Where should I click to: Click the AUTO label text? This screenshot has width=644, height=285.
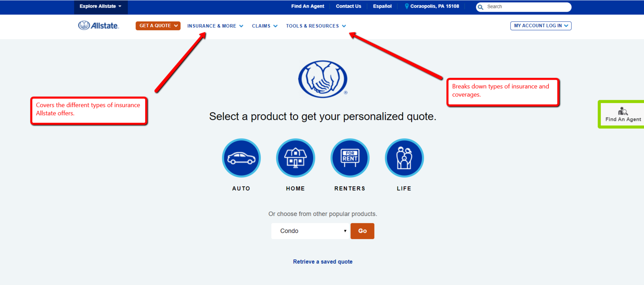(x=241, y=188)
